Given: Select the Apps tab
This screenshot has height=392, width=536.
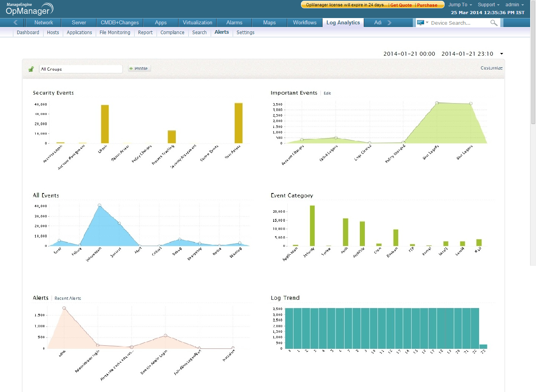Looking at the screenshot, I should pos(161,23).
